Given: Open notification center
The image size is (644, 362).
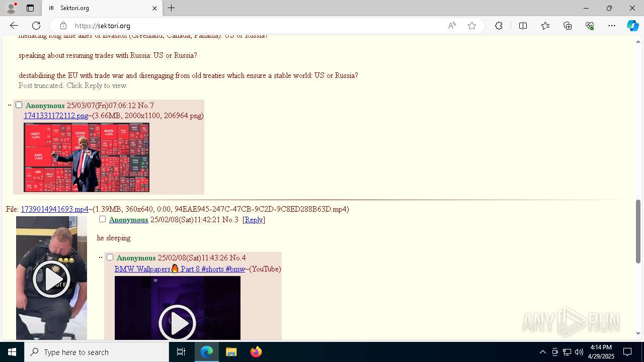Looking at the screenshot, I should [627, 352].
